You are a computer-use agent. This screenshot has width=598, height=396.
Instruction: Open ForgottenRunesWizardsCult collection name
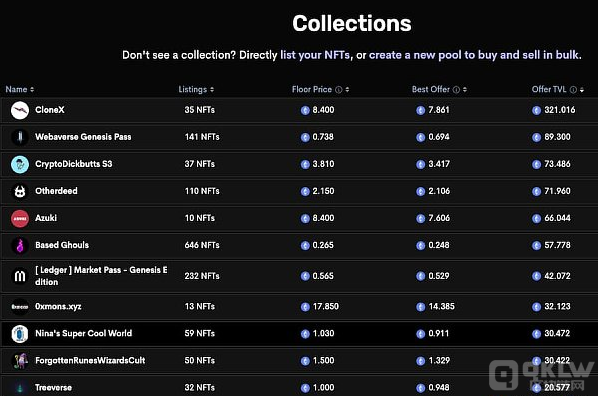(90, 361)
